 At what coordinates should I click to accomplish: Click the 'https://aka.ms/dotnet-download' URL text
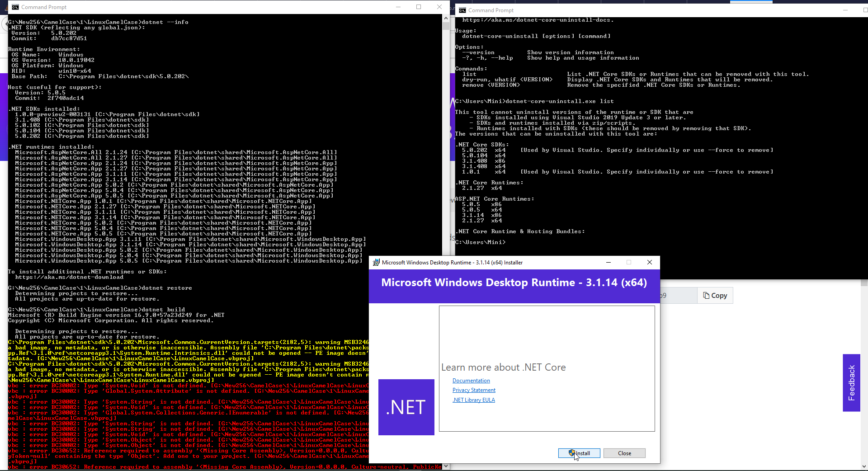[69, 277]
